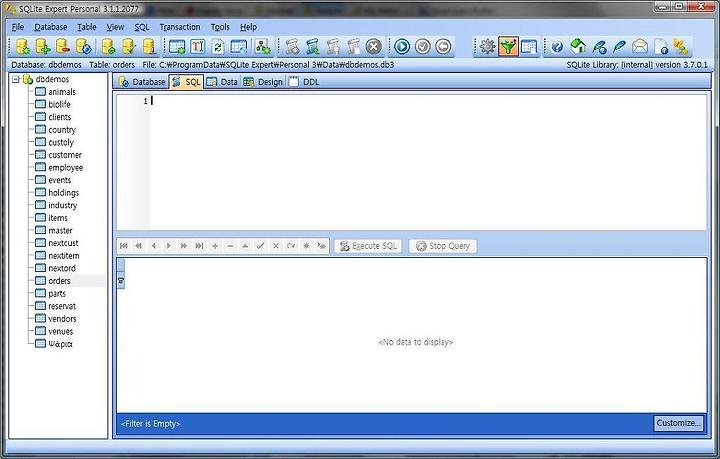Click the green house home icon
This screenshot has height=459, width=720.
point(578,46)
